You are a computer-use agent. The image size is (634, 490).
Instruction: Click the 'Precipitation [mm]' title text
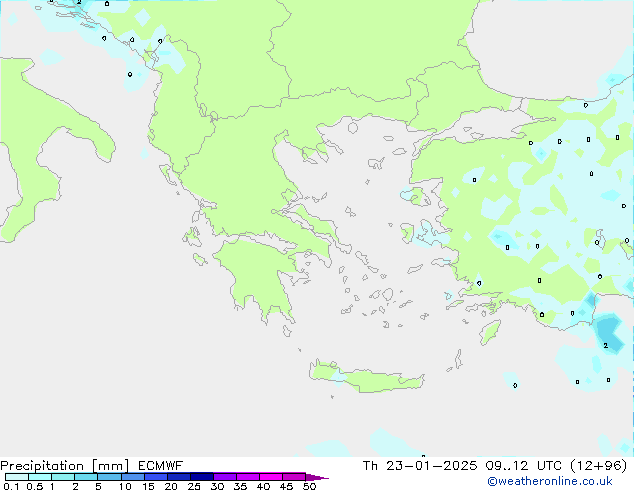[x=65, y=466]
